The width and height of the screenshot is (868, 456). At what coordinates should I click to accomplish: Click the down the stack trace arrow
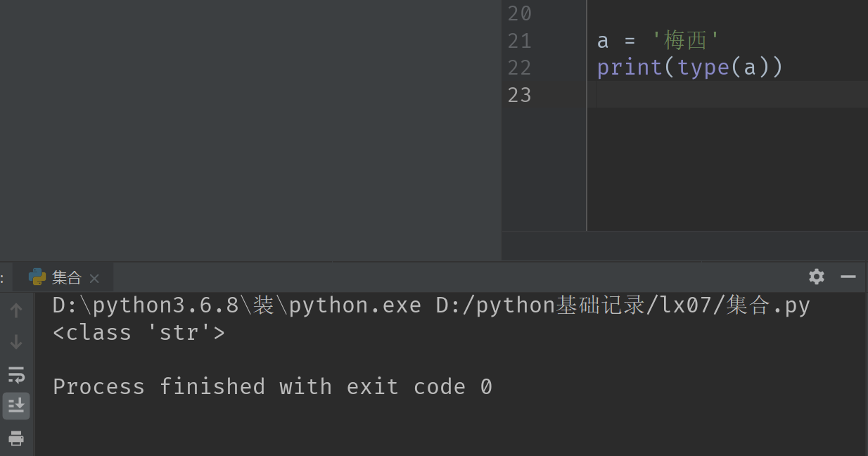click(16, 342)
